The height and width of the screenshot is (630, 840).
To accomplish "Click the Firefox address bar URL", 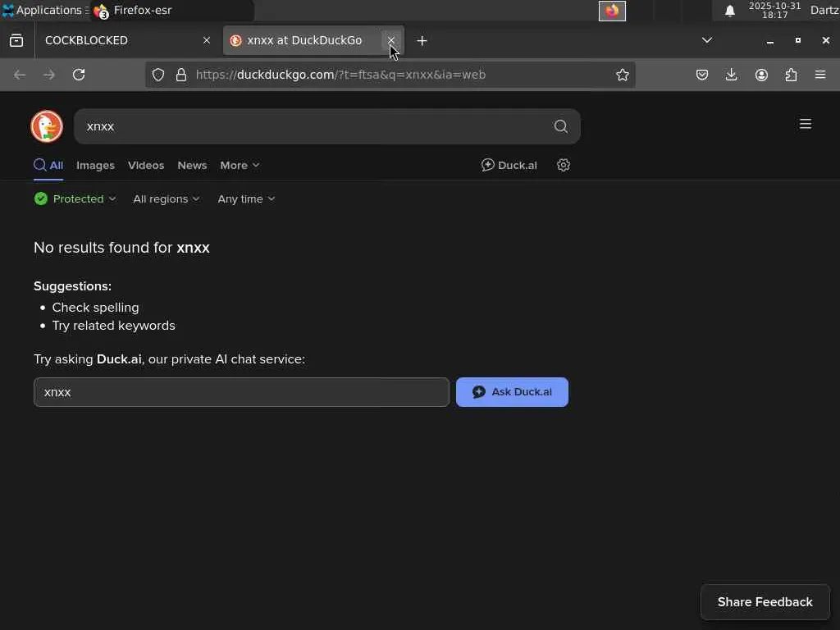I will [x=340, y=75].
